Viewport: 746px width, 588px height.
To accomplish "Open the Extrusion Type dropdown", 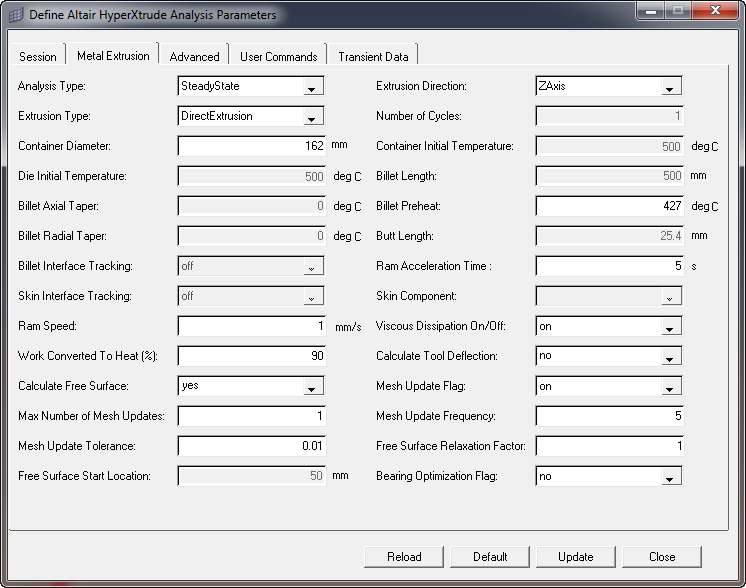I will [x=312, y=117].
